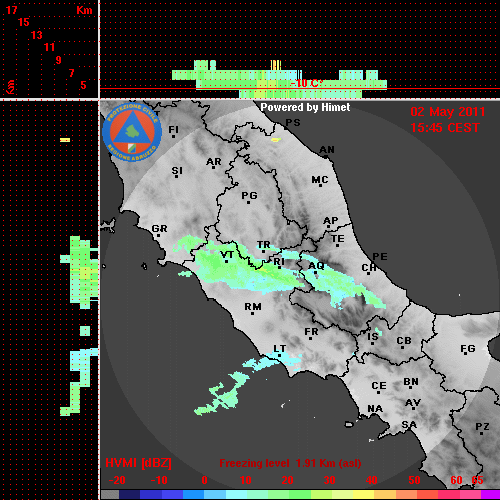Click the magenta 65 dBZ color swatch
This screenshot has width=500, height=500.
[490, 495]
